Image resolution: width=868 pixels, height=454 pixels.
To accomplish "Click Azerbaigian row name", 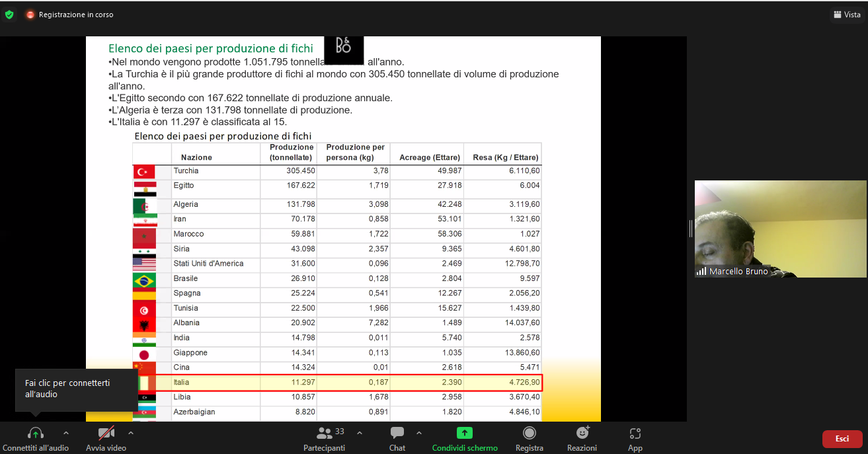I will pos(194,412).
